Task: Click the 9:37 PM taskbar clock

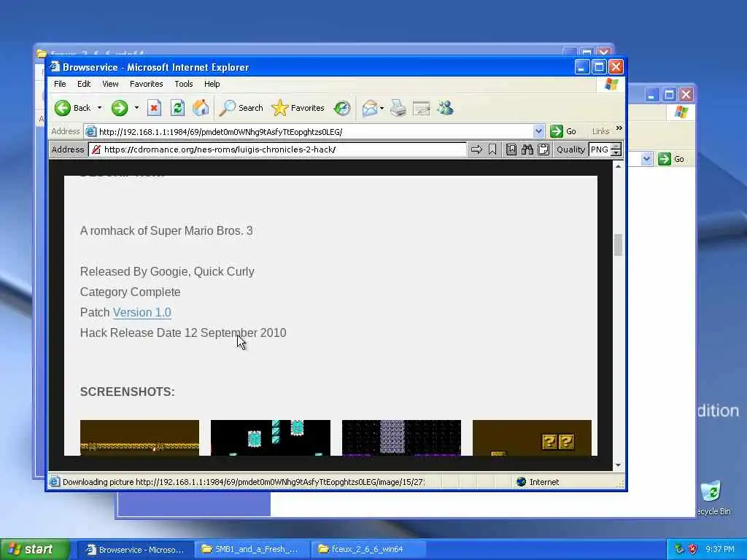Action: pyautogui.click(x=720, y=550)
